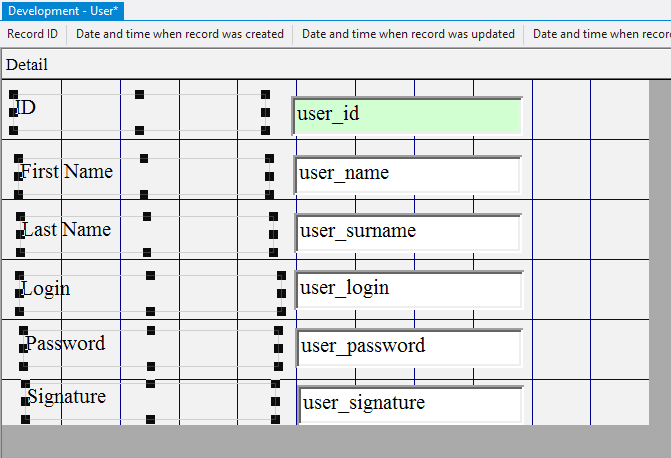
Task: Click top-left sizing handle of First Name label
Action: pos(18,158)
